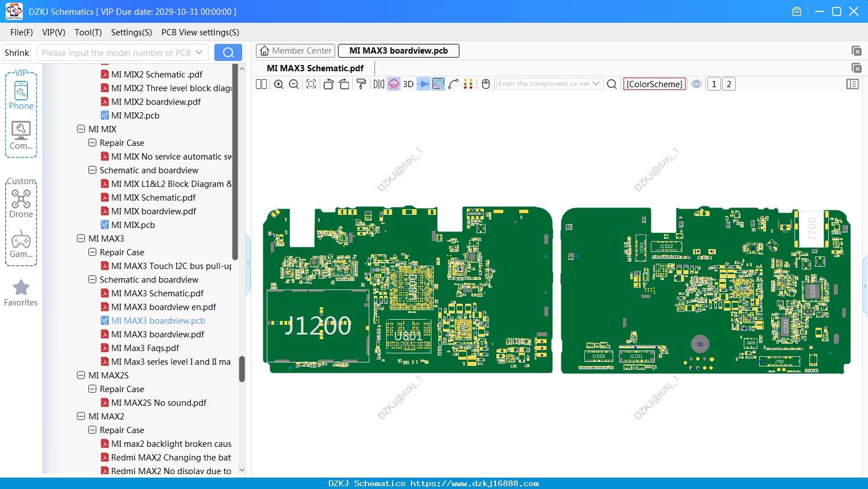
Task: Open the ColorScheme picker
Action: click(x=654, y=84)
